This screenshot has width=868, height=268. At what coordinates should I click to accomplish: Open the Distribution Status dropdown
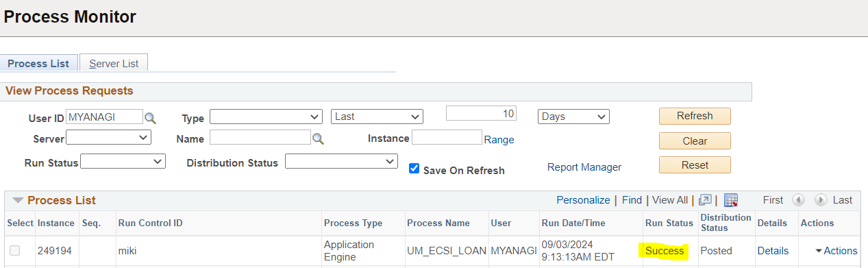point(341,162)
